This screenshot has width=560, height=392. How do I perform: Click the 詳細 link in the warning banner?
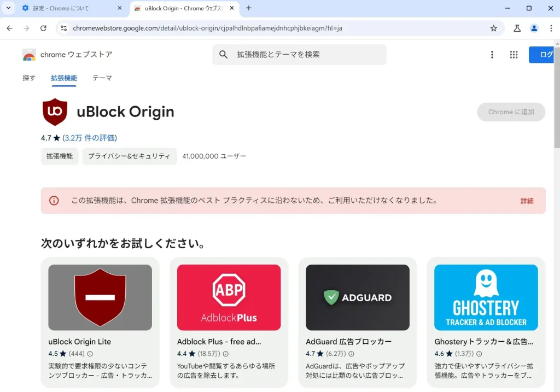(527, 201)
